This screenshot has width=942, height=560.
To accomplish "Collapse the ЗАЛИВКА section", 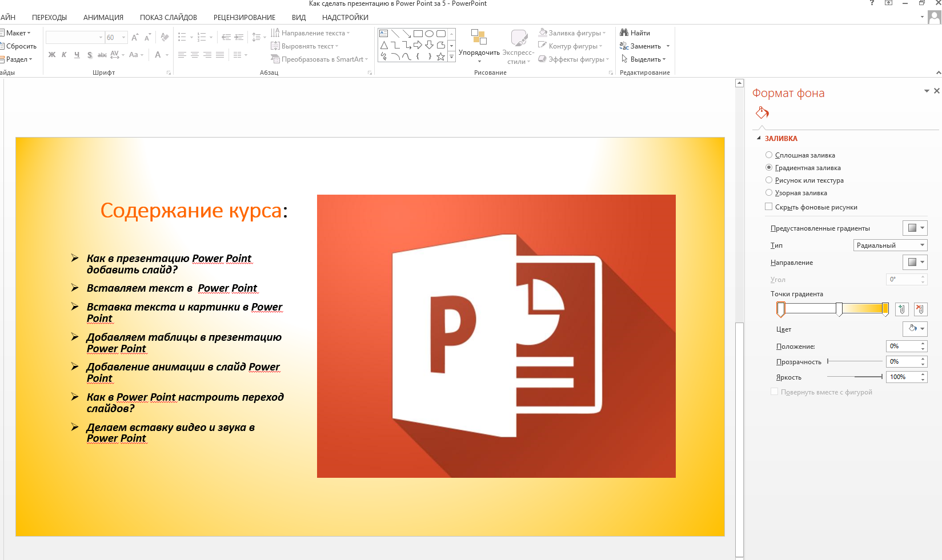I will (759, 138).
